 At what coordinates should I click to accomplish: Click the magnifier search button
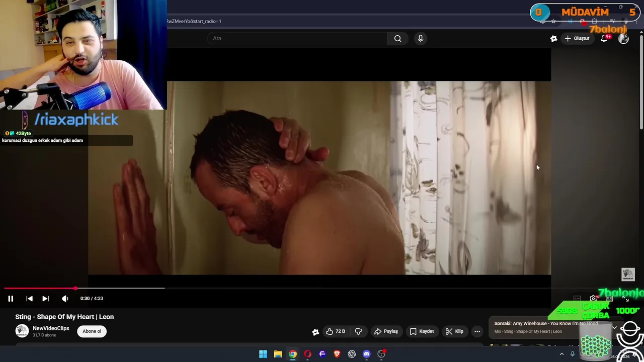tap(397, 39)
